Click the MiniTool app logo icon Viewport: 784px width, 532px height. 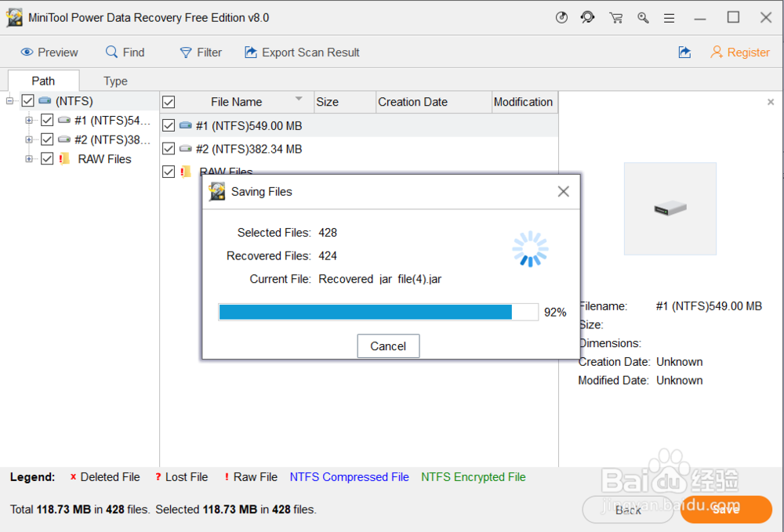click(14, 18)
